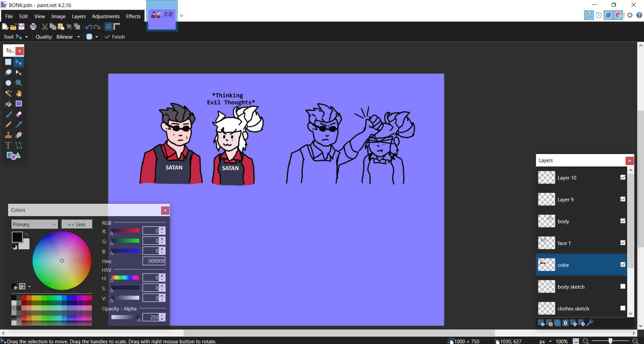The height and width of the screenshot is (344, 644).
Task: Hide the Layer 10 layer
Action: coord(623,177)
